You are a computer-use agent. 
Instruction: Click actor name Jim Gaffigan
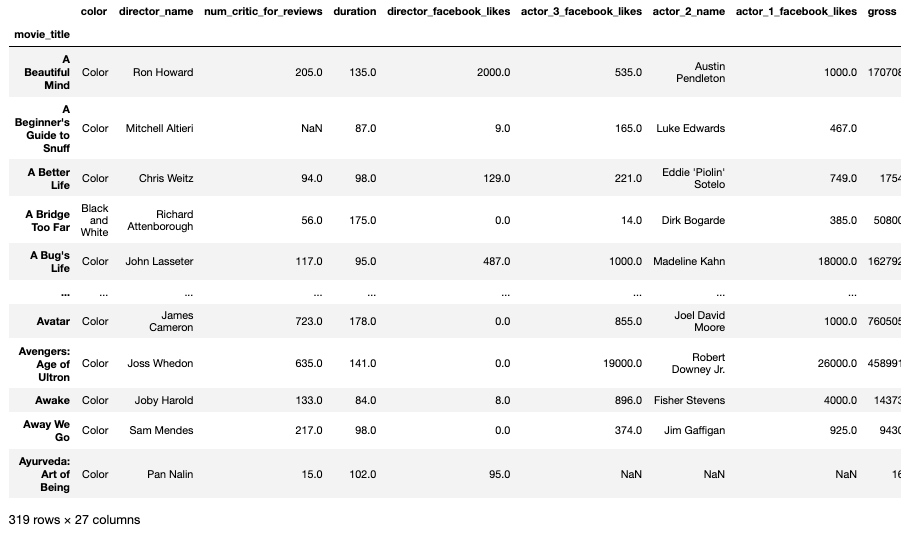[x=694, y=430]
